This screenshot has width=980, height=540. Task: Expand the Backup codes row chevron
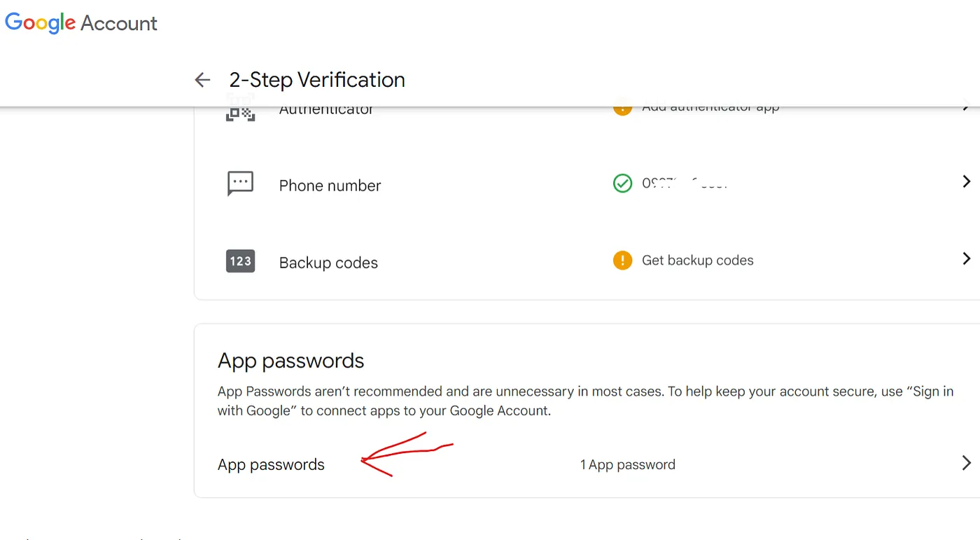click(966, 258)
